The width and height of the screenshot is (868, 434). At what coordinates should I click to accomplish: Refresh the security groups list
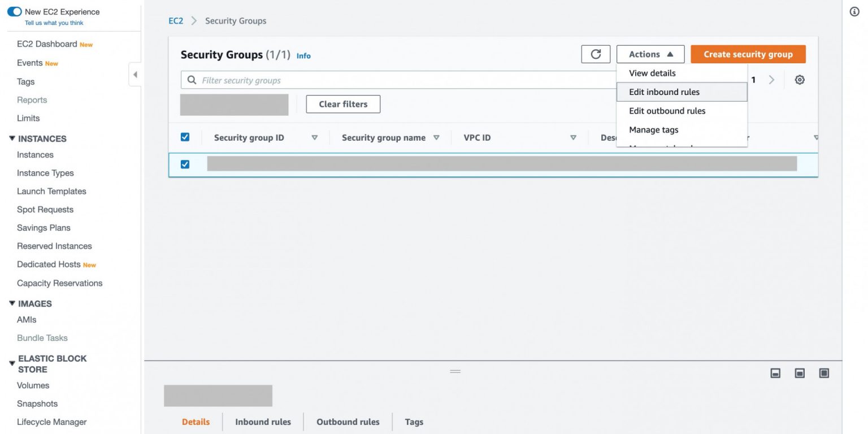pos(596,54)
